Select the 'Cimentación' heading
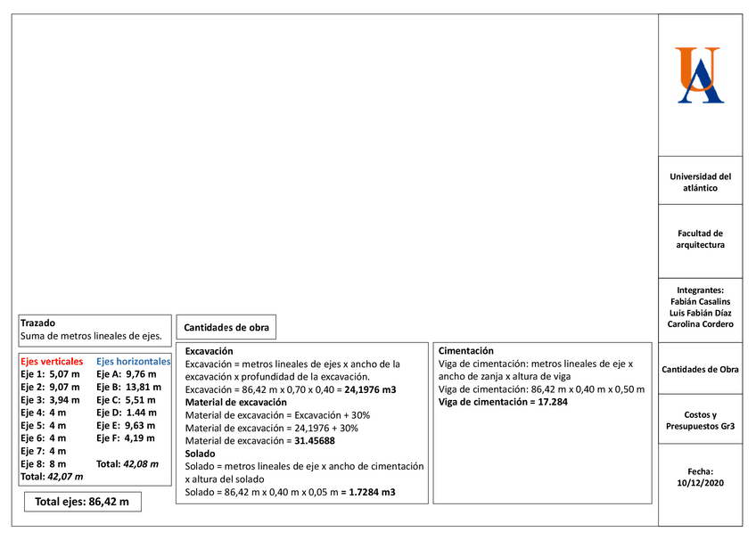 click(465, 351)
